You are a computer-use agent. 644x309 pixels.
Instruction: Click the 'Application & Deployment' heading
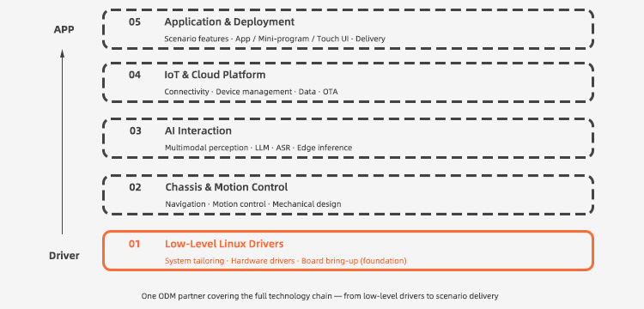229,22
